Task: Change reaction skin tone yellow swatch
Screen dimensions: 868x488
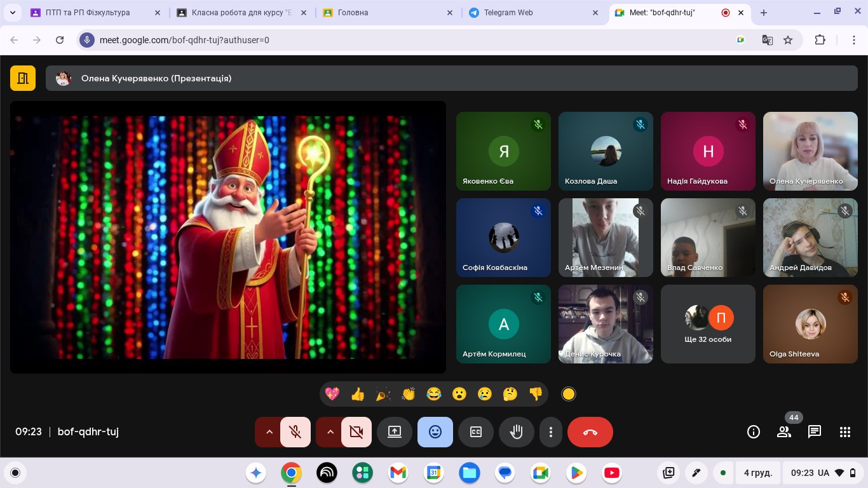Action: [569, 394]
